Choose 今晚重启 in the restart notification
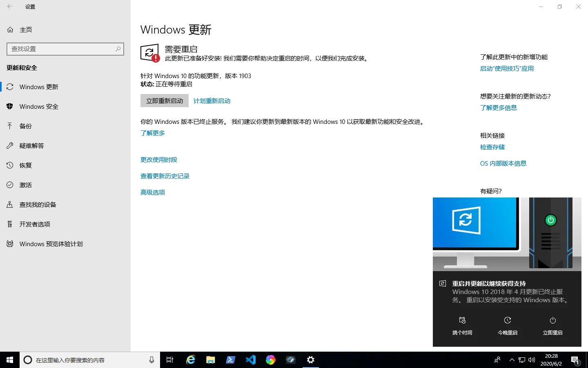The image size is (588, 368). 508,326
